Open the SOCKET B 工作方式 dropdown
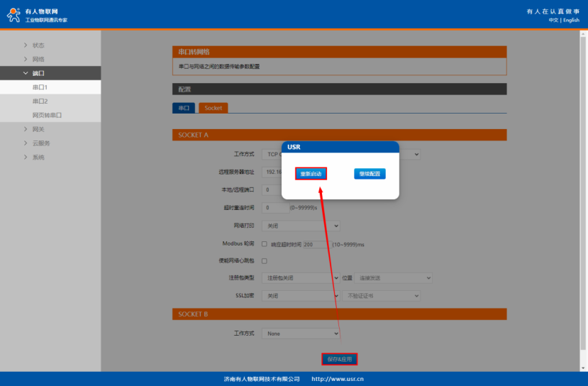This screenshot has width=588, height=386. (301, 333)
